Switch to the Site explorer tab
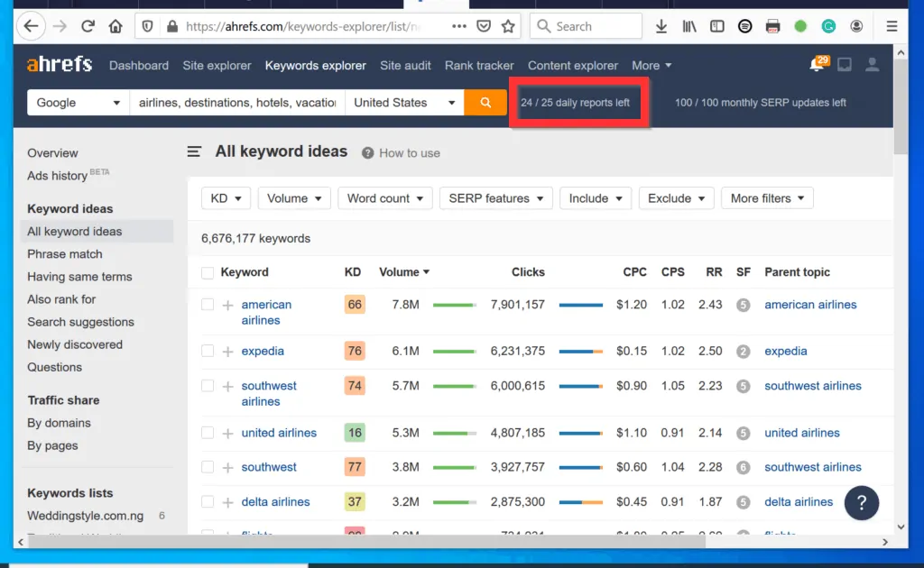 tap(217, 65)
